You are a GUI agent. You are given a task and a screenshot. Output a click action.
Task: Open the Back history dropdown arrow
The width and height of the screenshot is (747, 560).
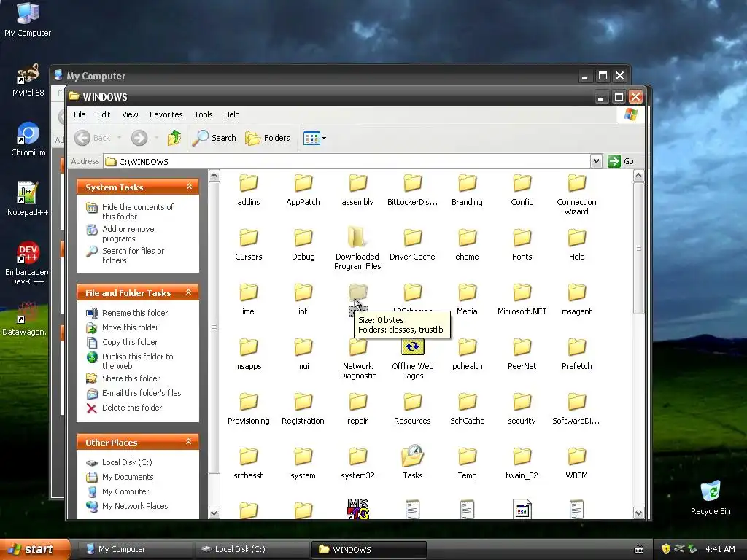pos(119,138)
